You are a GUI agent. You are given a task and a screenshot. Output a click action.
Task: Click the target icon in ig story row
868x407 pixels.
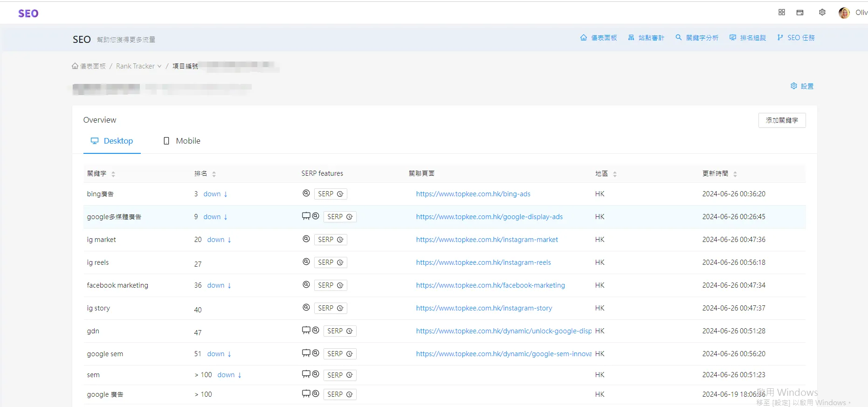click(306, 308)
